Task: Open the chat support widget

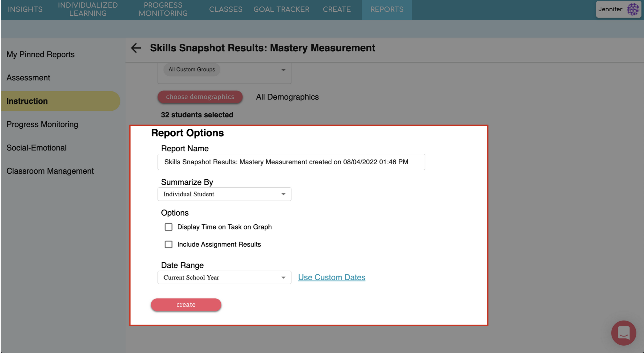Action: (x=623, y=333)
